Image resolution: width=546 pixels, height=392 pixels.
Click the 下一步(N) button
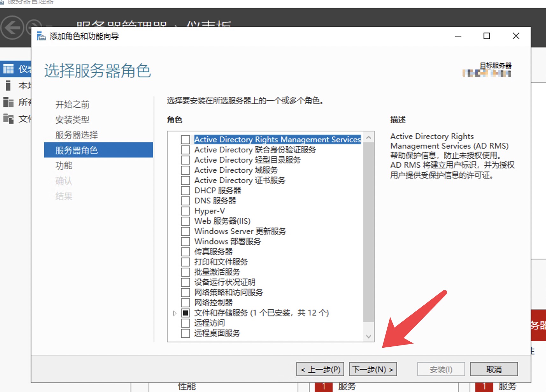pos(373,369)
